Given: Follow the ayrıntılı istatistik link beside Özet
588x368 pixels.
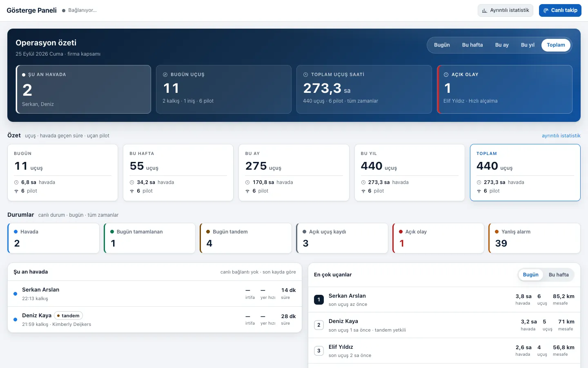Looking at the screenshot, I should coord(561,136).
